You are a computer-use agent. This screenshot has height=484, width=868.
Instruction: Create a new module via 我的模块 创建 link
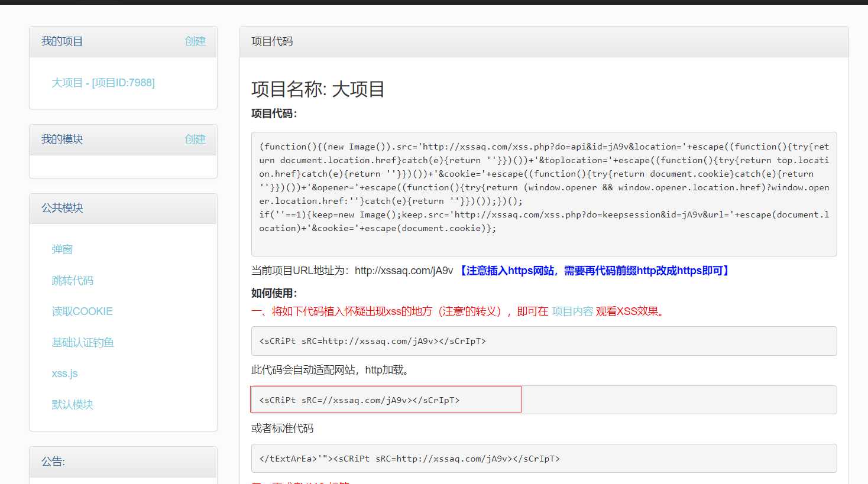pyautogui.click(x=195, y=139)
